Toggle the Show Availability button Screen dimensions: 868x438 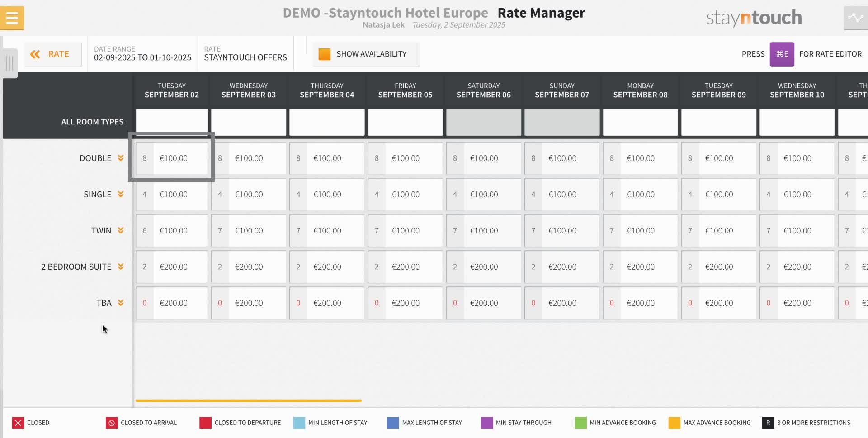point(366,54)
